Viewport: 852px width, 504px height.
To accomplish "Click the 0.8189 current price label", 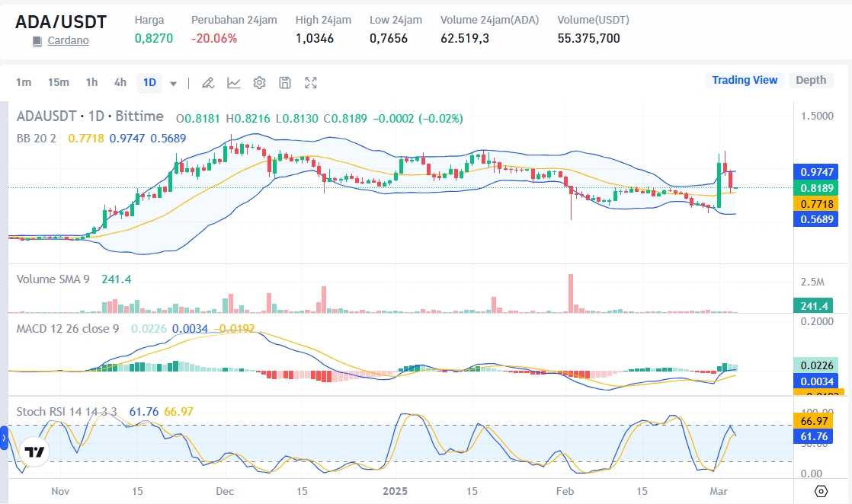I will coord(815,188).
